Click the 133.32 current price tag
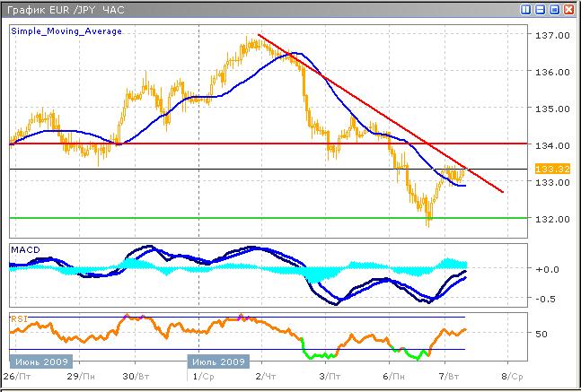 pyautogui.click(x=547, y=169)
